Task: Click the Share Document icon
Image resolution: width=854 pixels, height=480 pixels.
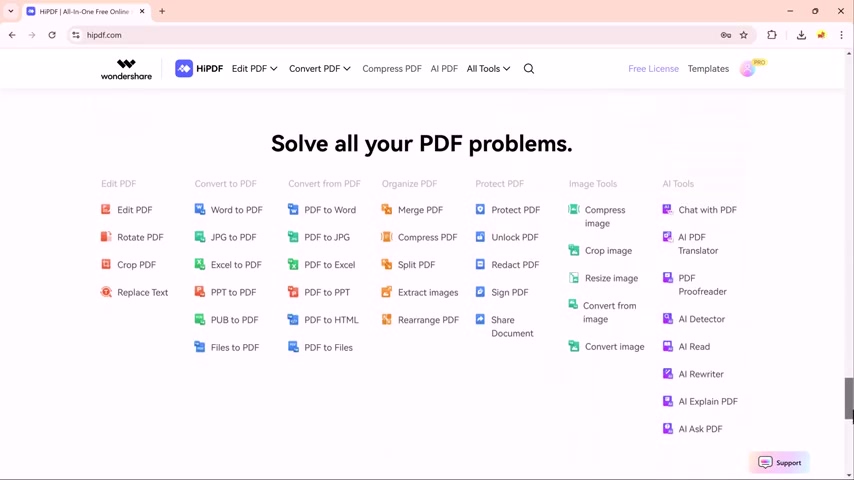Action: [x=480, y=319]
